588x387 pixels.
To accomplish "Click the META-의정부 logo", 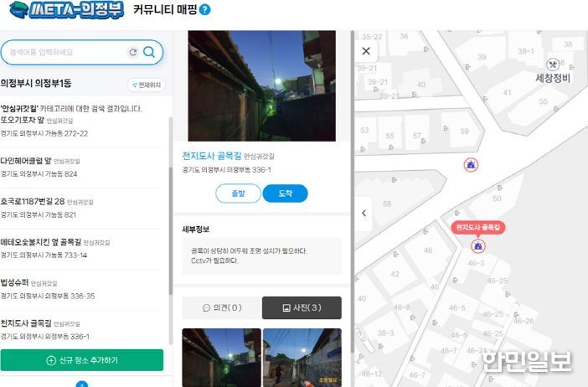I will (x=67, y=10).
